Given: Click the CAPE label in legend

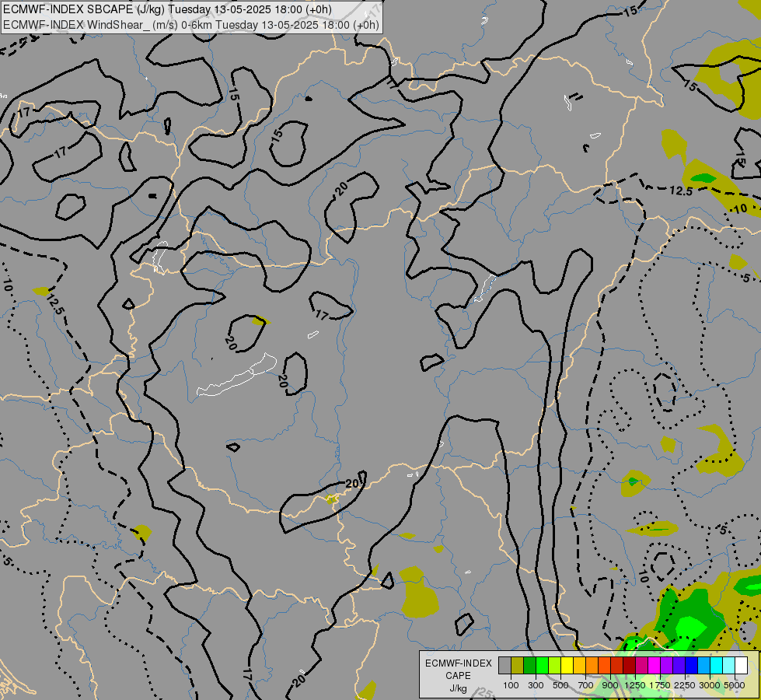Looking at the screenshot, I should click(x=458, y=676).
